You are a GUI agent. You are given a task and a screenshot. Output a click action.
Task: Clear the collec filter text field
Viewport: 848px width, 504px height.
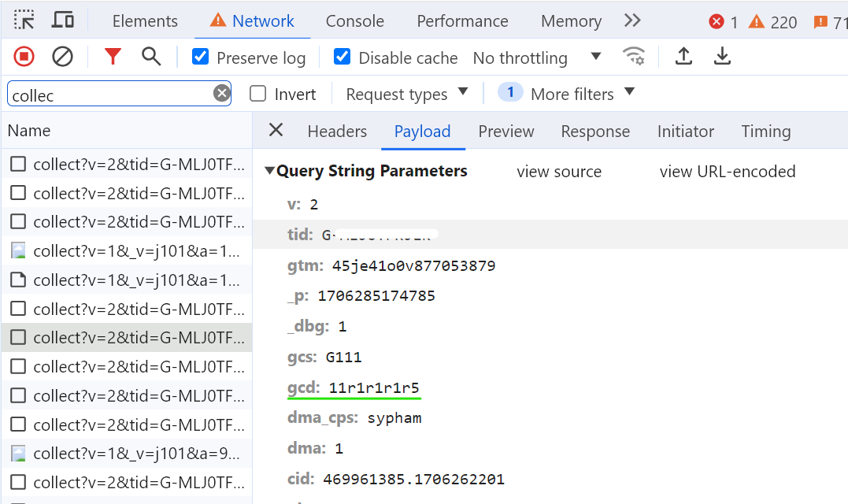tap(221, 94)
